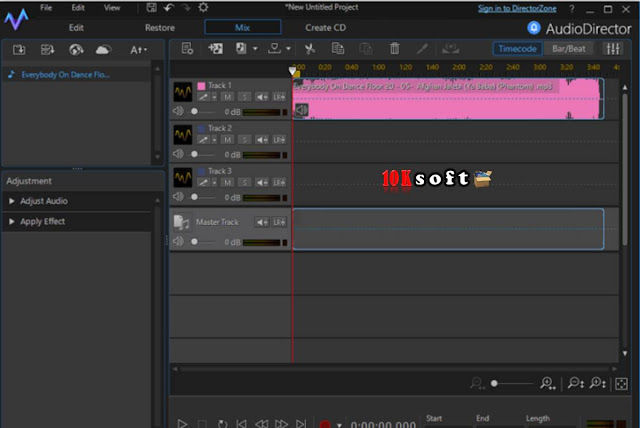Switch ruler to Timecode mode
Screen dimensions: 640x428
pyautogui.click(x=518, y=49)
